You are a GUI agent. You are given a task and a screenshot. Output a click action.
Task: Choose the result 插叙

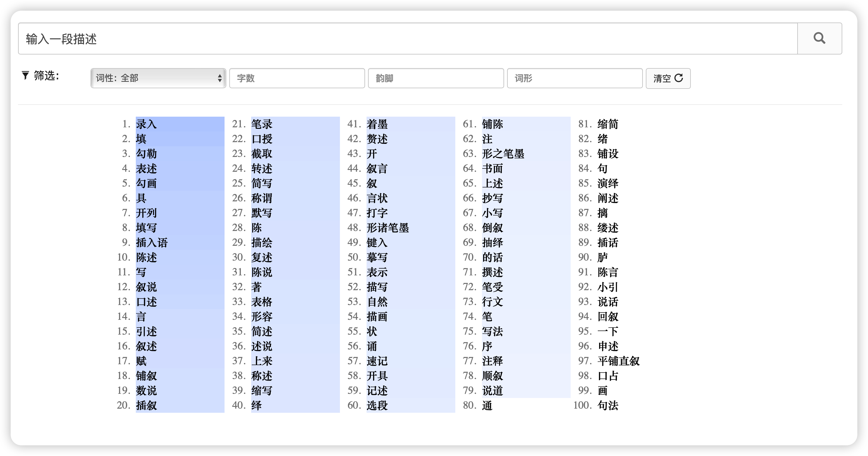click(x=146, y=405)
